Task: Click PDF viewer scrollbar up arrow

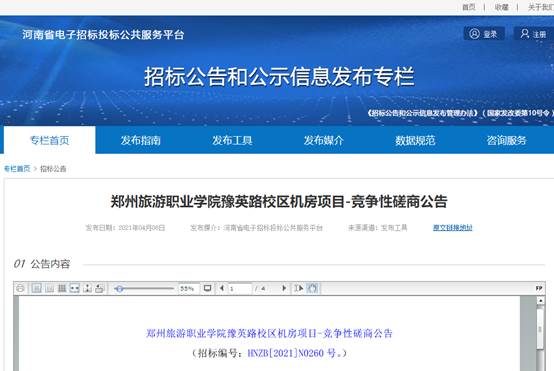Action: 540,301
